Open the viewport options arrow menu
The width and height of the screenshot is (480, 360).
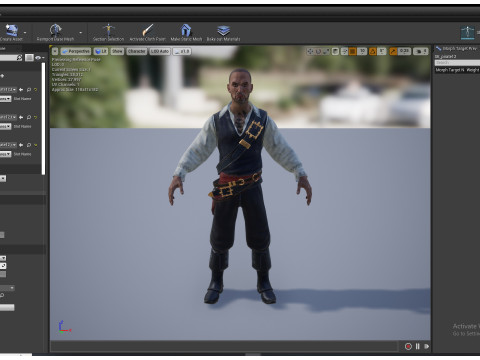pyautogui.click(x=55, y=51)
